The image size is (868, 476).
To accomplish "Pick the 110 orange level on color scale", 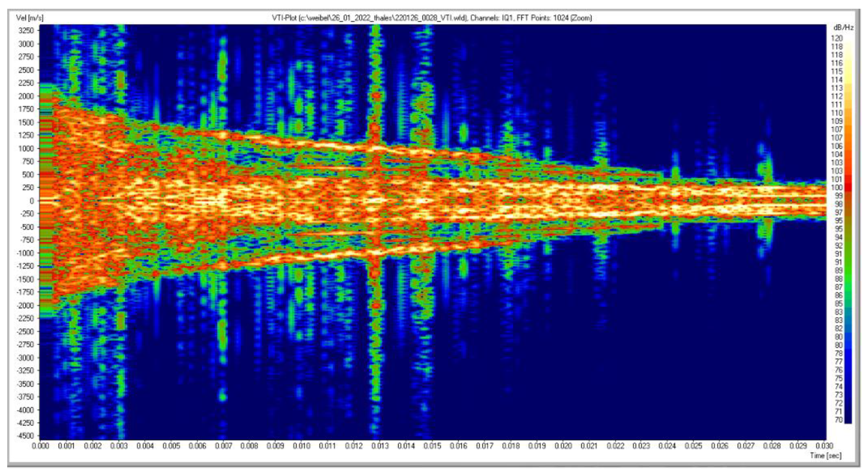I will [x=837, y=113].
